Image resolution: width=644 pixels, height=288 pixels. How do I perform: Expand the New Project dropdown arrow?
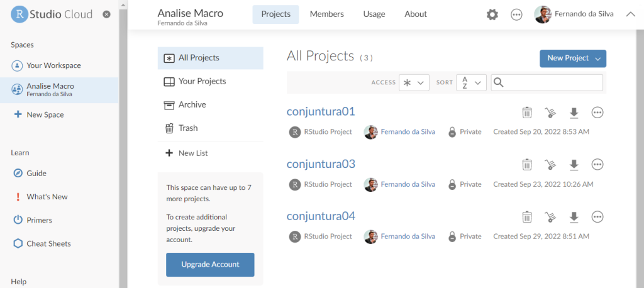click(597, 58)
